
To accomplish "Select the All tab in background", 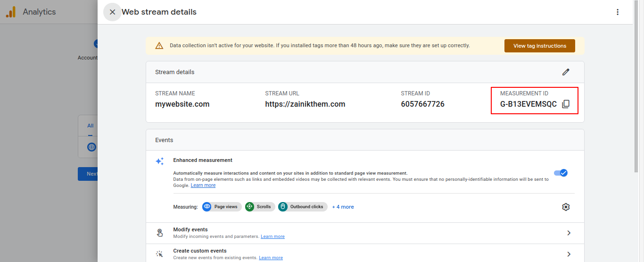I will [x=91, y=126].
